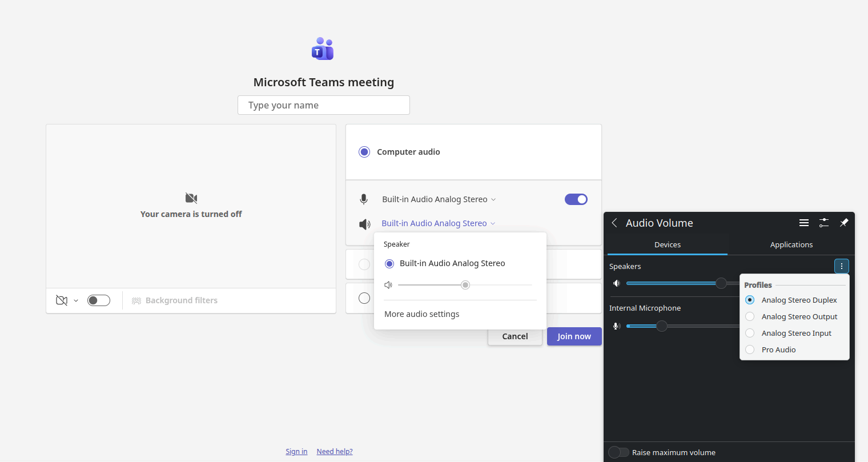
Task: Click the Profiles header text
Action: point(758,285)
